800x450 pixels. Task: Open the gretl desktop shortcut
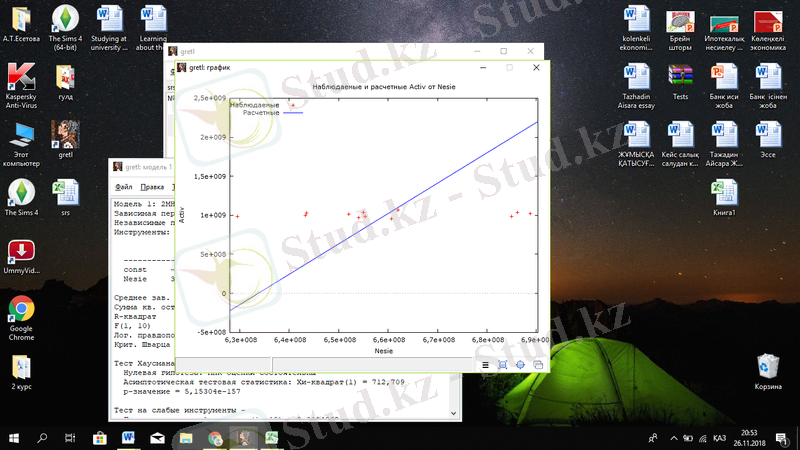pos(65,139)
